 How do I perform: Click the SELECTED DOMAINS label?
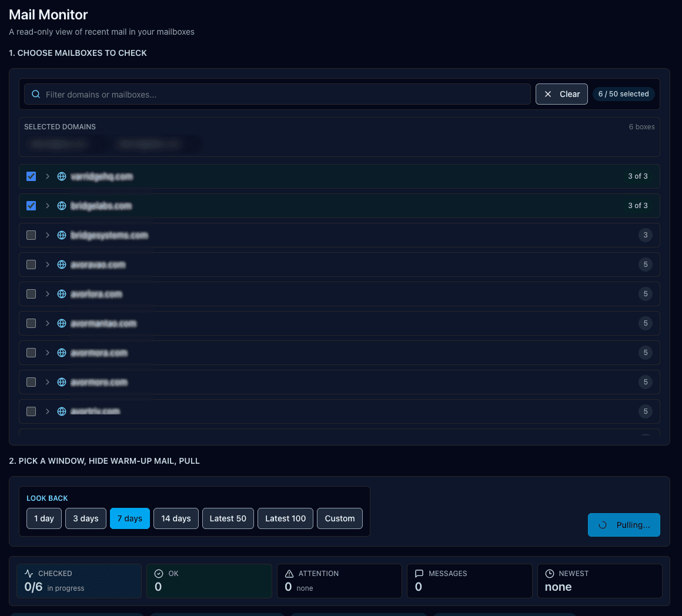click(60, 127)
